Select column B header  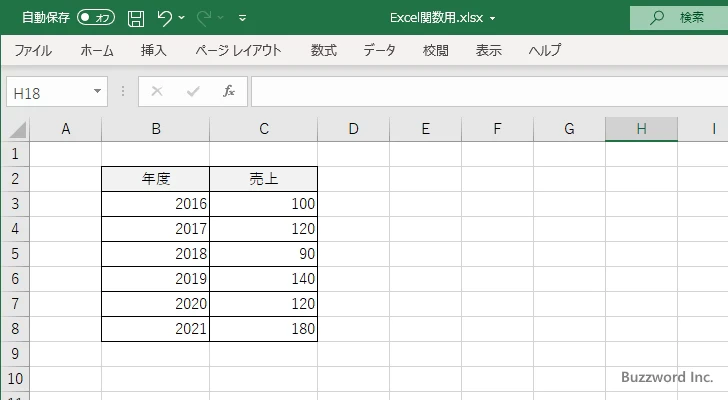(156, 129)
